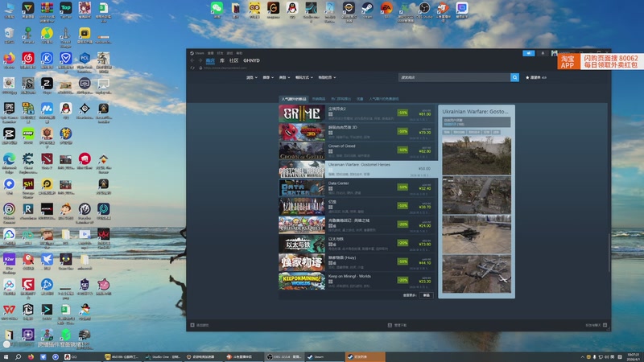Open the GHNYD profile tab
Viewport: 644px width, 362px height.
pos(251,60)
